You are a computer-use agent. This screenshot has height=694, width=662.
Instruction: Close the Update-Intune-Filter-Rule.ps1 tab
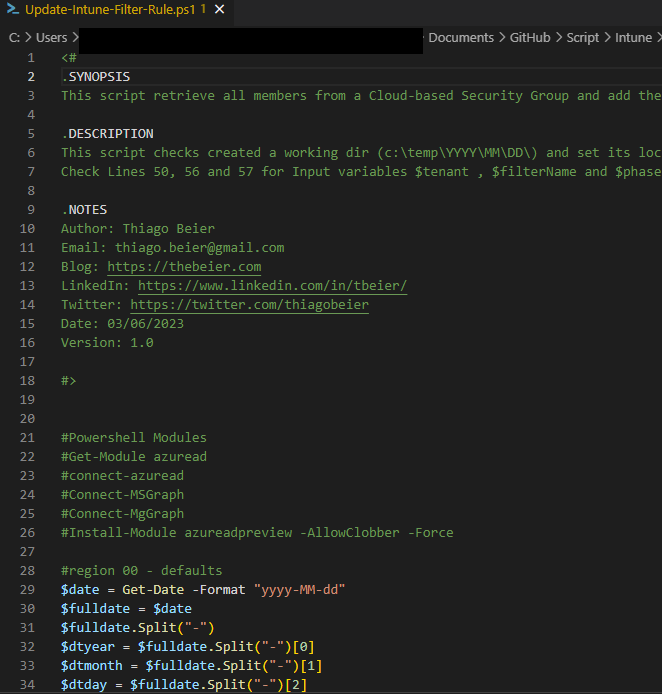(x=219, y=9)
